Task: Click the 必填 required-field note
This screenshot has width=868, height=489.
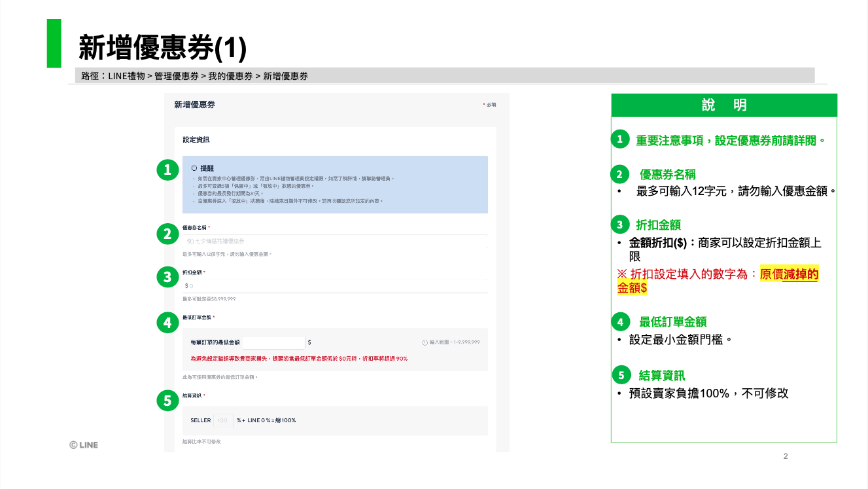Action: [489, 105]
